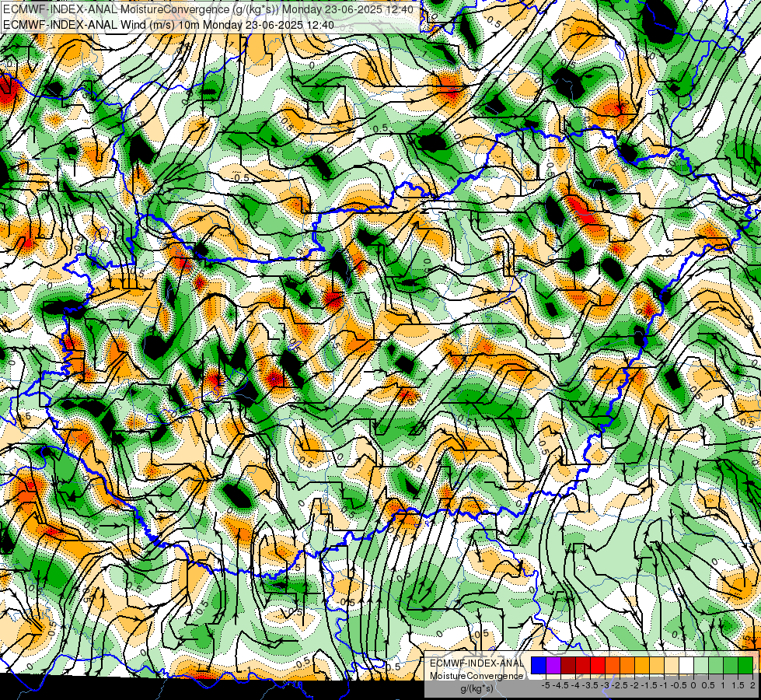Click the legend tick value 1.5
Viewport: 761px width, 700px height.
coord(738,685)
